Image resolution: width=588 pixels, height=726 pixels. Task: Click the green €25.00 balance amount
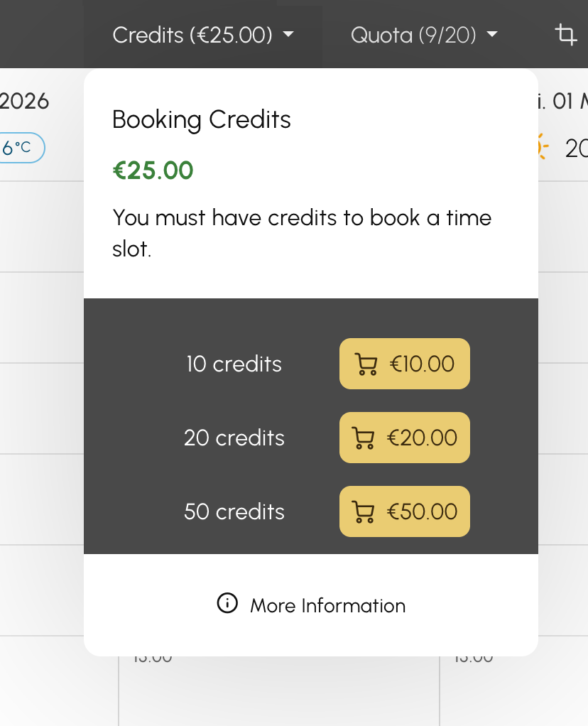pyautogui.click(x=153, y=170)
